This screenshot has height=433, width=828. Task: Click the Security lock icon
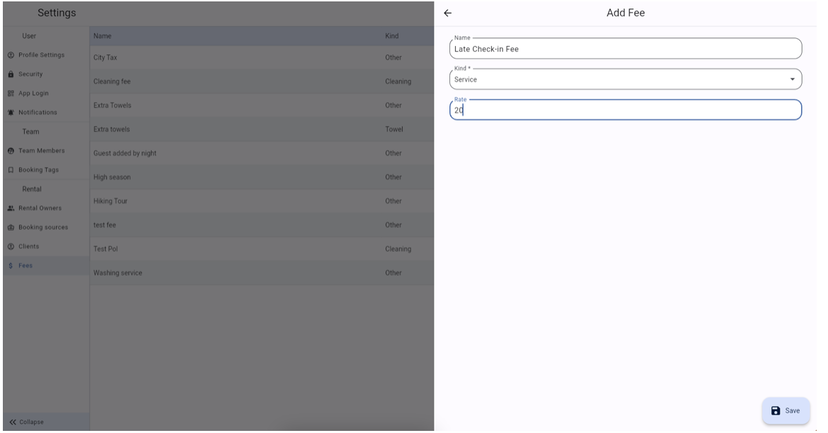click(x=11, y=74)
